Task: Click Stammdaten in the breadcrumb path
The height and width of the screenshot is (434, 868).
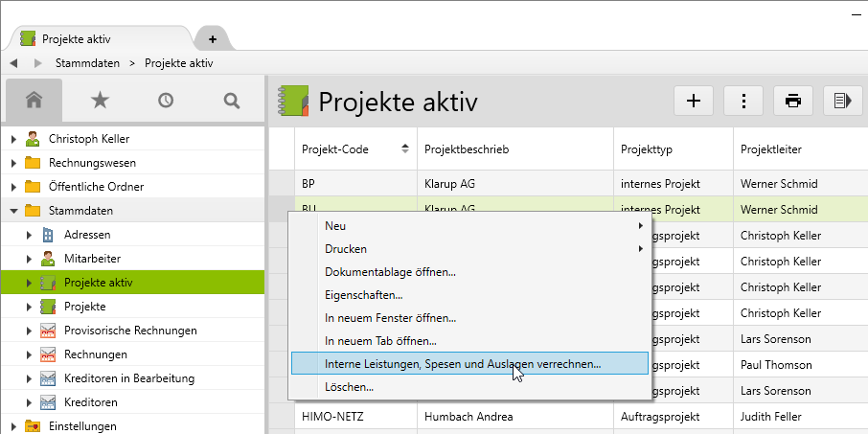Action: (87, 63)
